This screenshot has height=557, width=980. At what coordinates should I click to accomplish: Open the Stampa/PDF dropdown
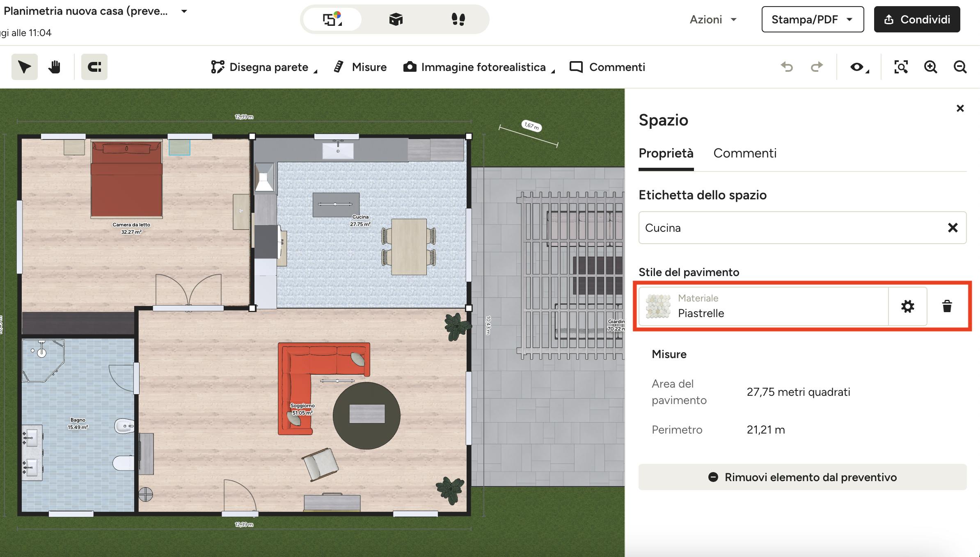[x=813, y=19]
